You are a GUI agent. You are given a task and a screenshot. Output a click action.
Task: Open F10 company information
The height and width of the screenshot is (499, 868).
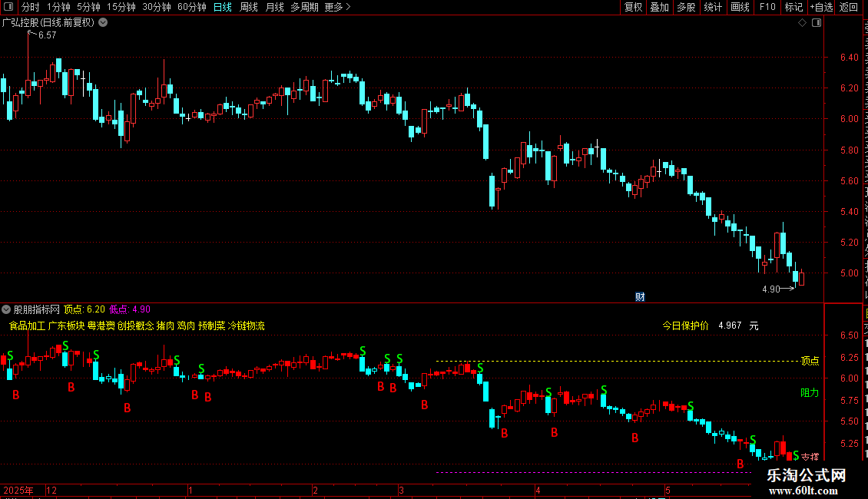[767, 7]
